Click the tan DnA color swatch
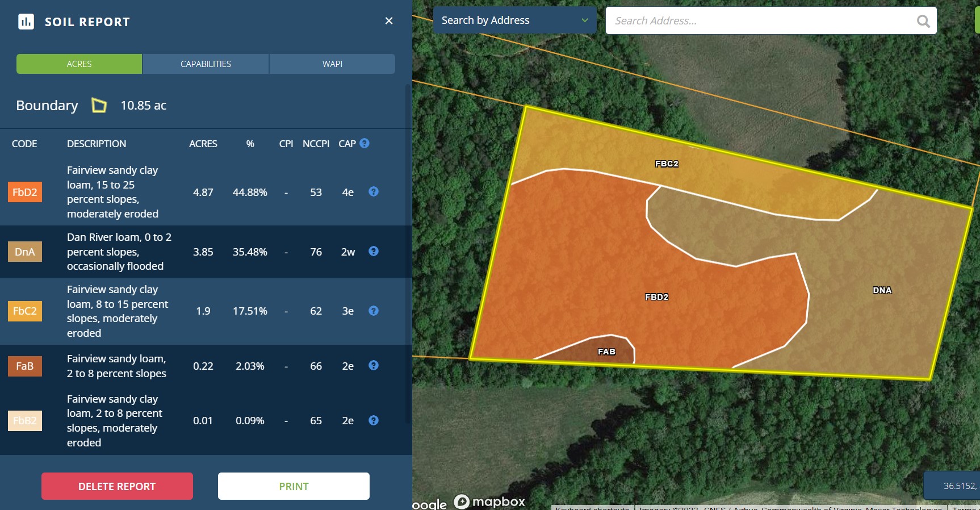The height and width of the screenshot is (510, 980). (x=25, y=252)
